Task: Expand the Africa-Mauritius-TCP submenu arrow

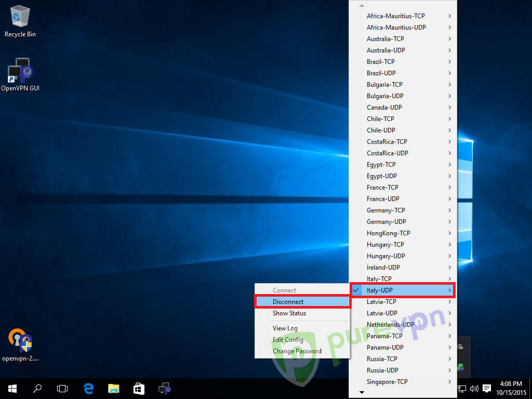Action: (x=449, y=16)
